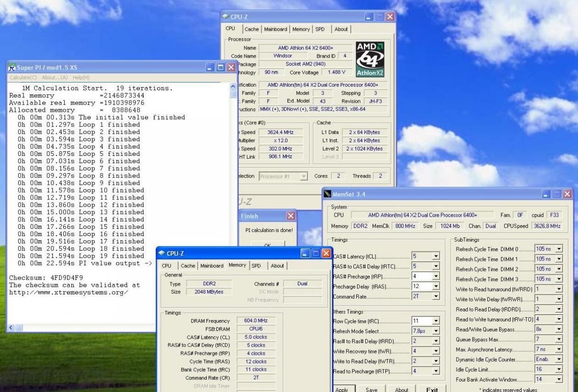Click the Checksum: 4FD9D4F9 line

tap(46, 278)
